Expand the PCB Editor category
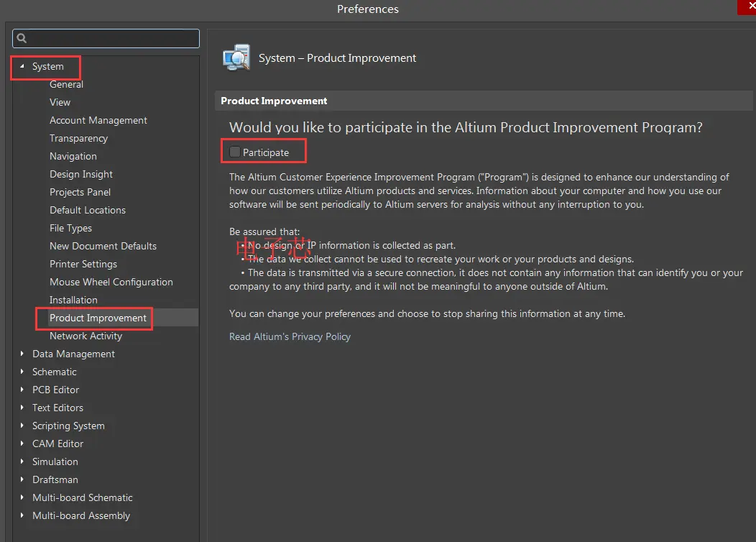The image size is (756, 542). 22,389
